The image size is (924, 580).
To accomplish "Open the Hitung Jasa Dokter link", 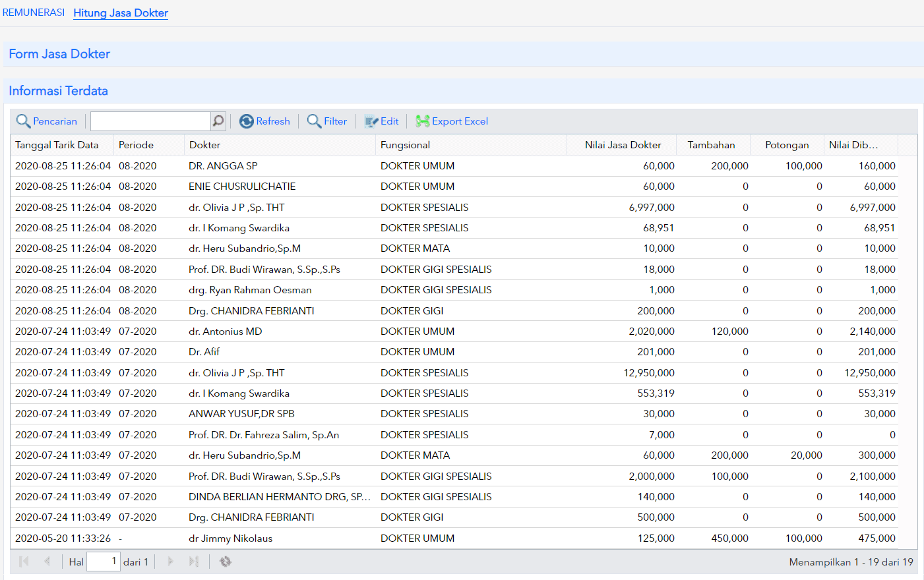I will (x=121, y=13).
